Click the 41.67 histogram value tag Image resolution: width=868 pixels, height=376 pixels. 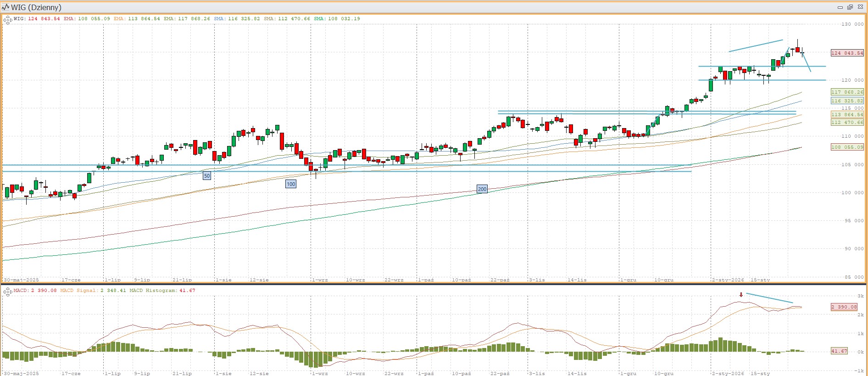(839, 351)
